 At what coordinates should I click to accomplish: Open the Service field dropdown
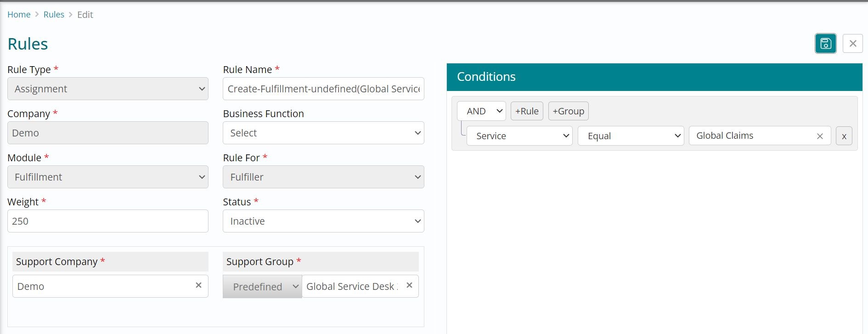pos(519,136)
